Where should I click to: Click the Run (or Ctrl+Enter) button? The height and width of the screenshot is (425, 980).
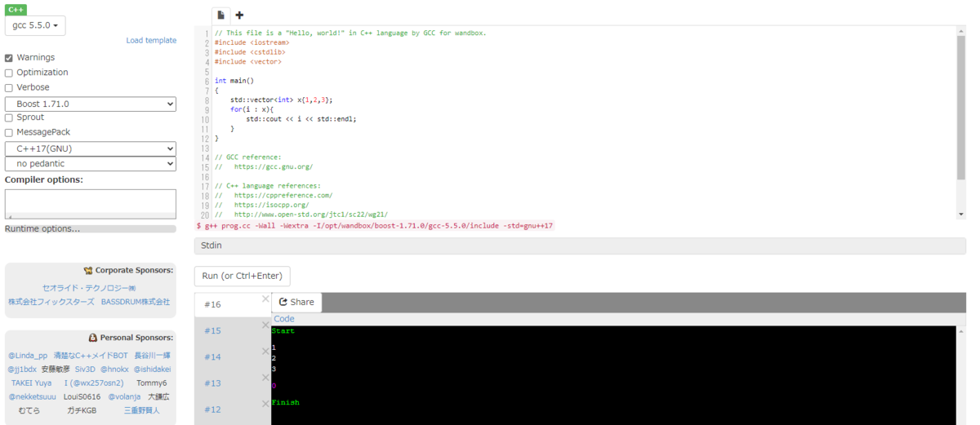[x=243, y=276]
